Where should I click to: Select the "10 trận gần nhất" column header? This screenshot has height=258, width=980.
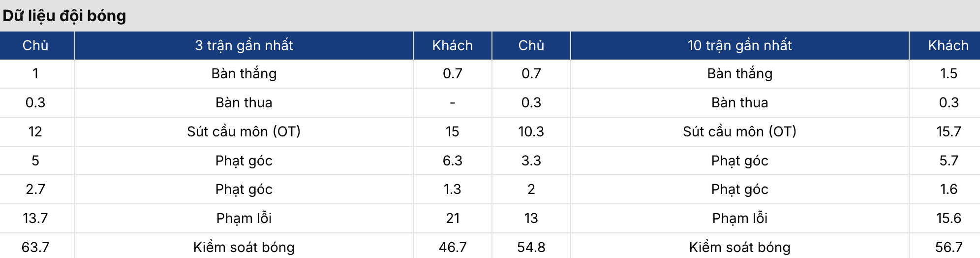point(739,45)
